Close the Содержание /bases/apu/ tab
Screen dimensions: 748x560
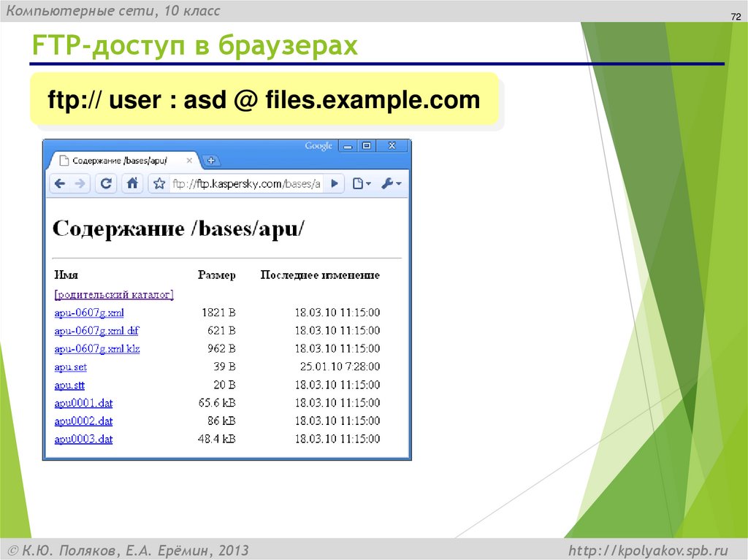pyautogui.click(x=191, y=160)
